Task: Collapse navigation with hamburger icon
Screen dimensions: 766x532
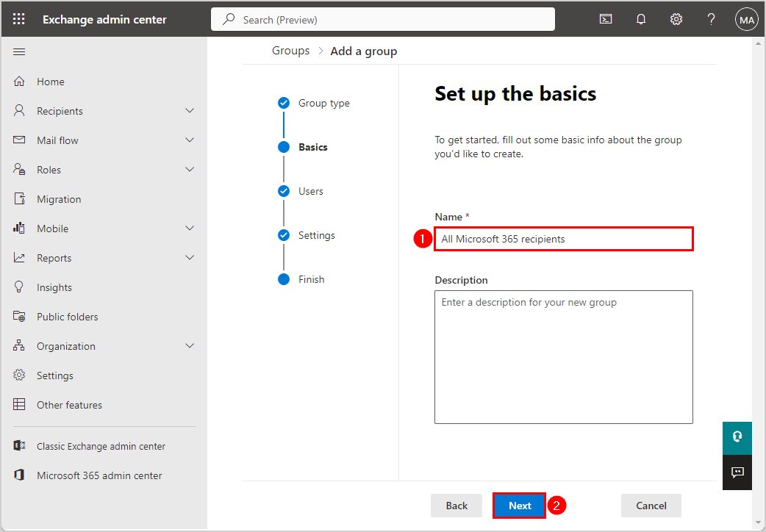Action: [x=19, y=51]
